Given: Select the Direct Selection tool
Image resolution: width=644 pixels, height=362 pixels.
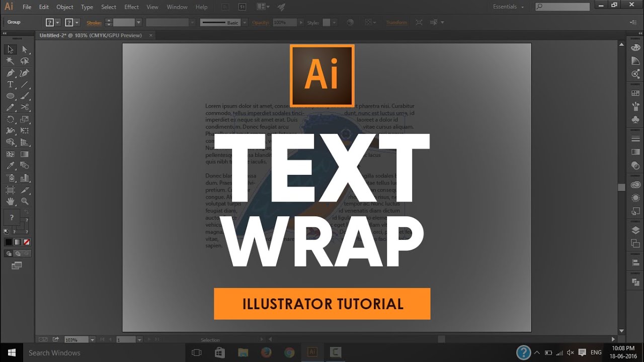Looking at the screenshot, I should pos(25,49).
